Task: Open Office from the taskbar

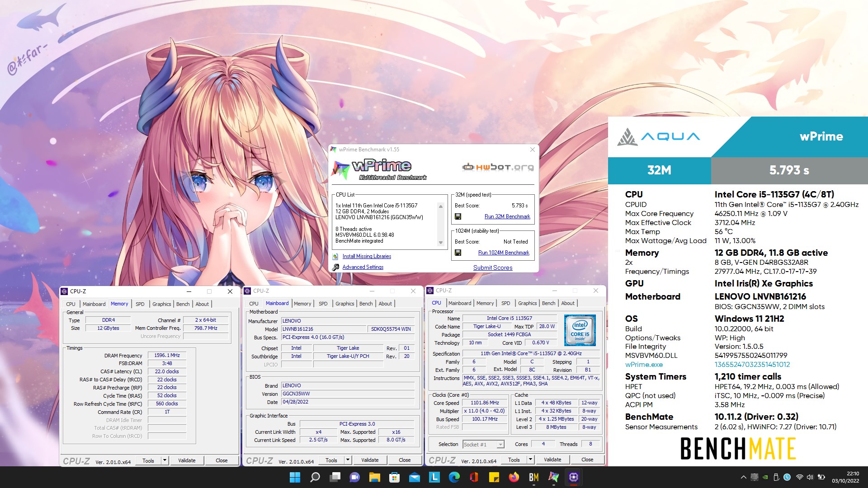Action: 474,477
